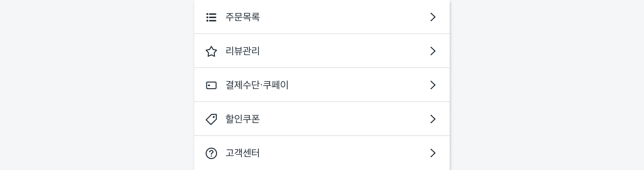Open the 리뷰관리 menu item
This screenshot has height=170, width=644.
pos(243,51)
